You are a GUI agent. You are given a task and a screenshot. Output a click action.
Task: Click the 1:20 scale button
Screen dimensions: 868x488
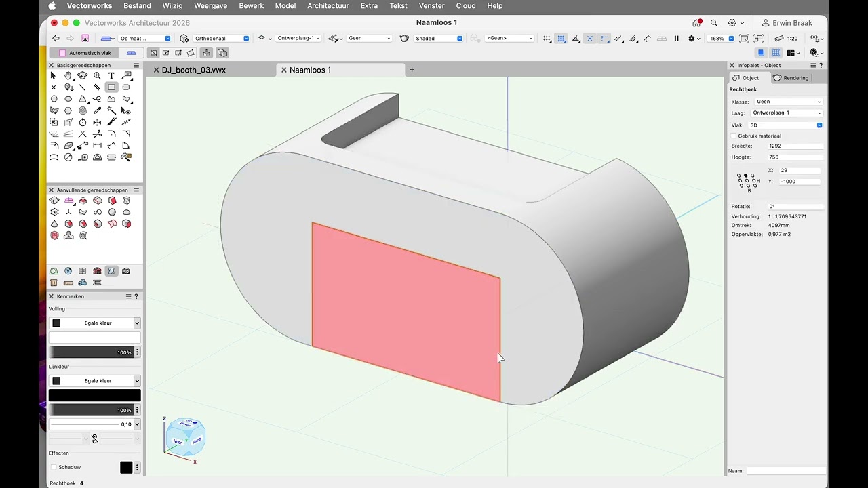click(x=786, y=39)
